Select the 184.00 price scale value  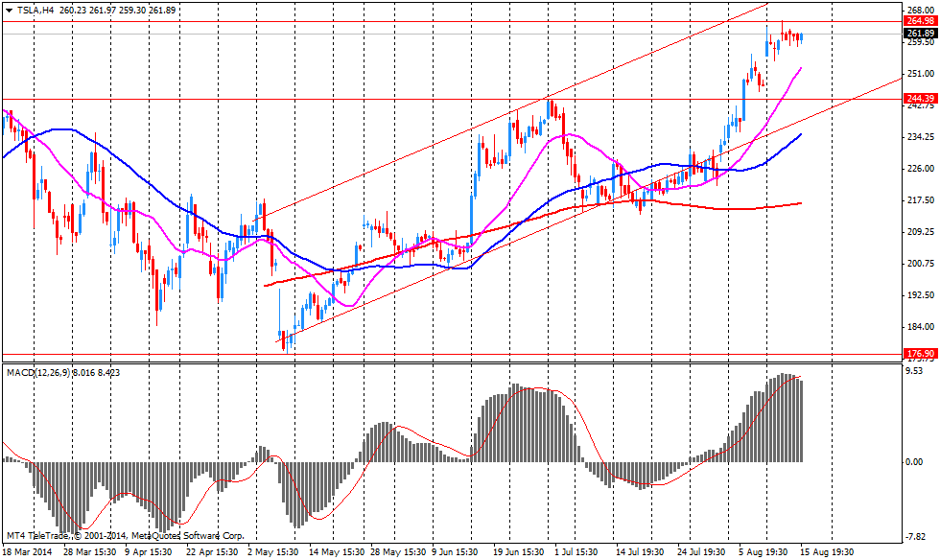tap(922, 327)
